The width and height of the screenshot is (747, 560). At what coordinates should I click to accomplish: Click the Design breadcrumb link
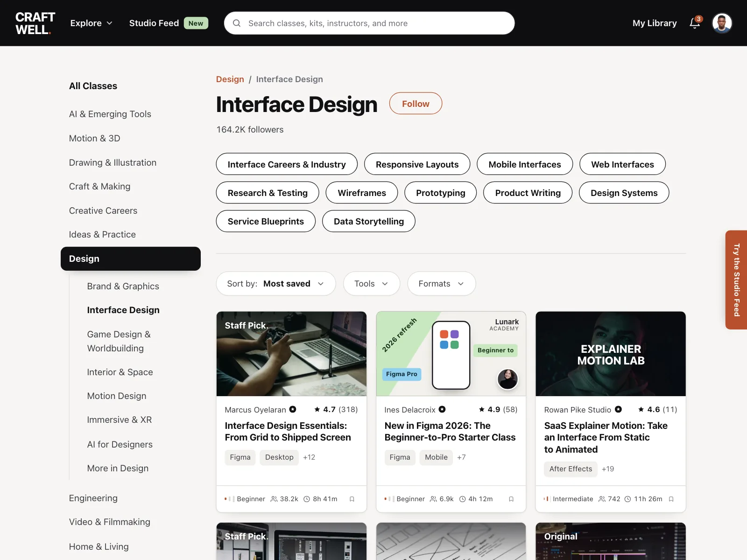tap(230, 79)
